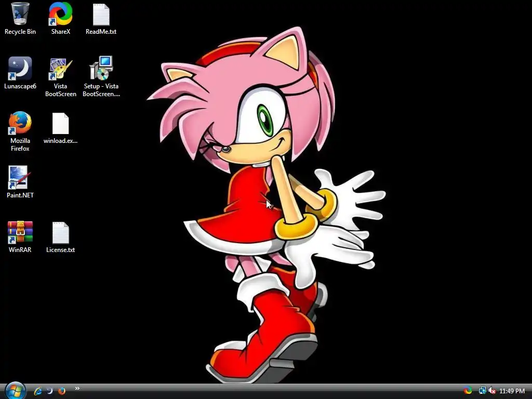532x399 pixels.
Task: Select the ReadMe.txt file icon
Action: tap(101, 19)
